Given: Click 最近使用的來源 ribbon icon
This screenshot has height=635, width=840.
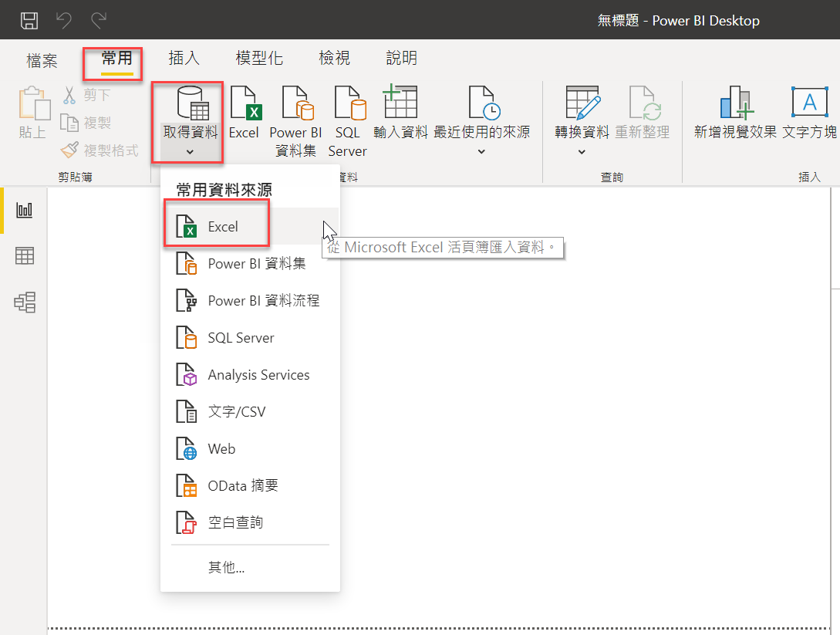Looking at the screenshot, I should click(x=484, y=103).
